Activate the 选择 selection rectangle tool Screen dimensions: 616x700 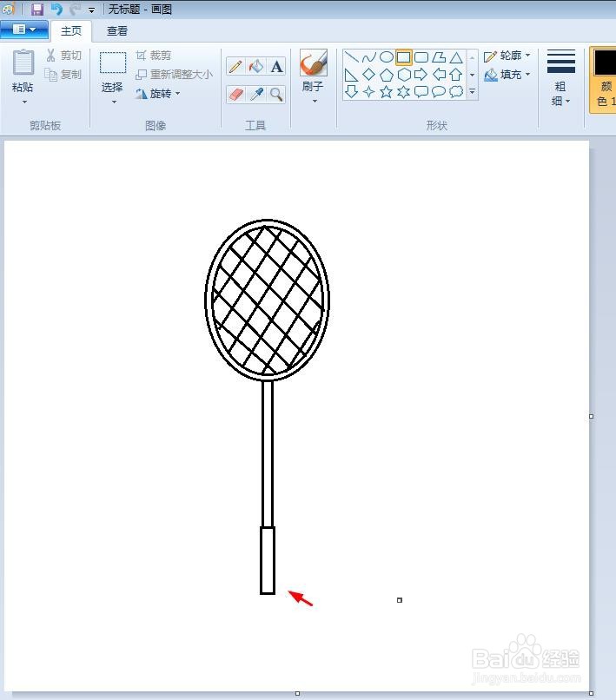113,63
